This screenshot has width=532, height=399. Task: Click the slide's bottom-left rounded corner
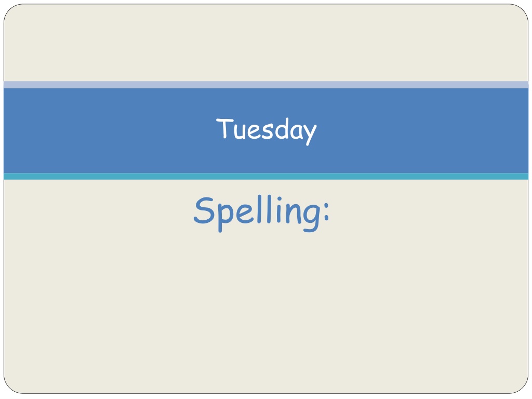click(x=12, y=385)
